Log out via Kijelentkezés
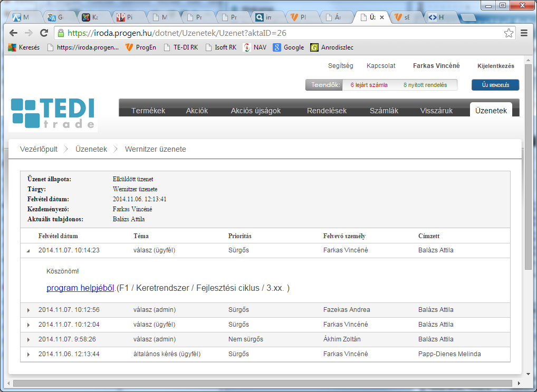Viewport: 537px width, 392px height. coord(495,66)
